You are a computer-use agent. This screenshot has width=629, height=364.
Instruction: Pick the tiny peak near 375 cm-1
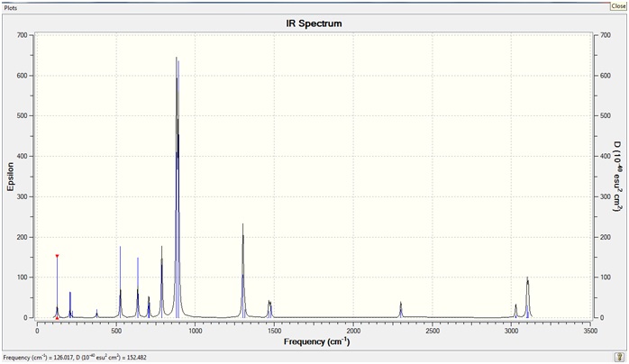coord(96,314)
